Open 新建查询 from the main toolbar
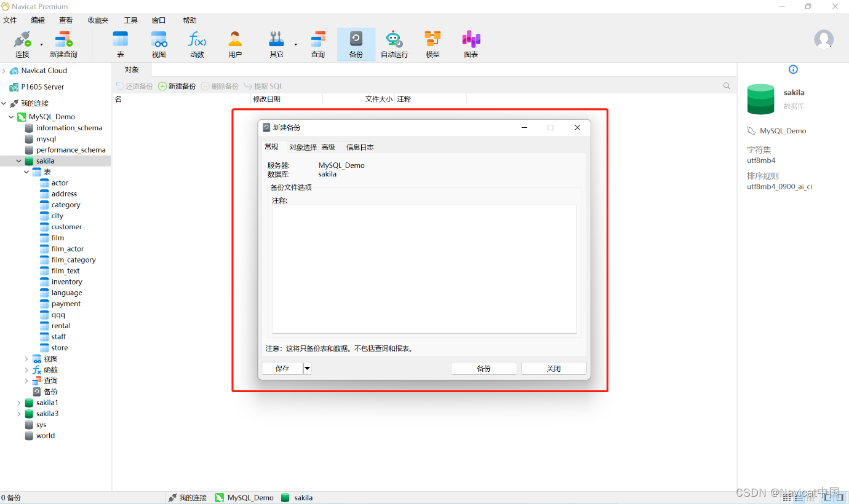Screen dimensions: 849x504 click(63, 44)
